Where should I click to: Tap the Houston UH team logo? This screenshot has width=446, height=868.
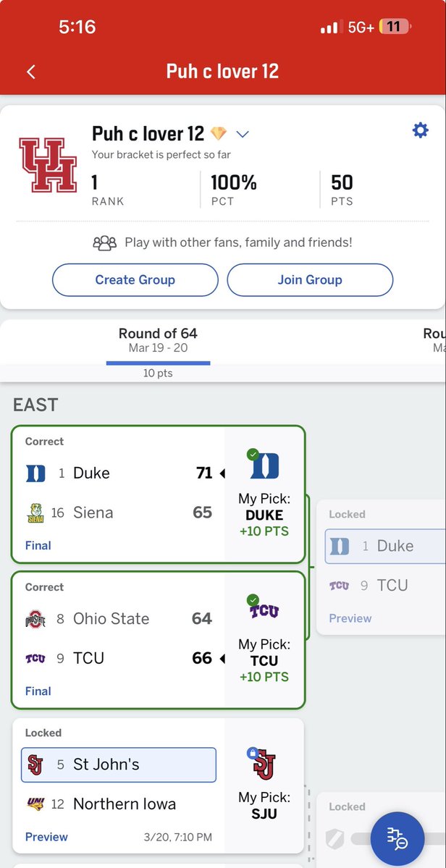click(x=48, y=164)
